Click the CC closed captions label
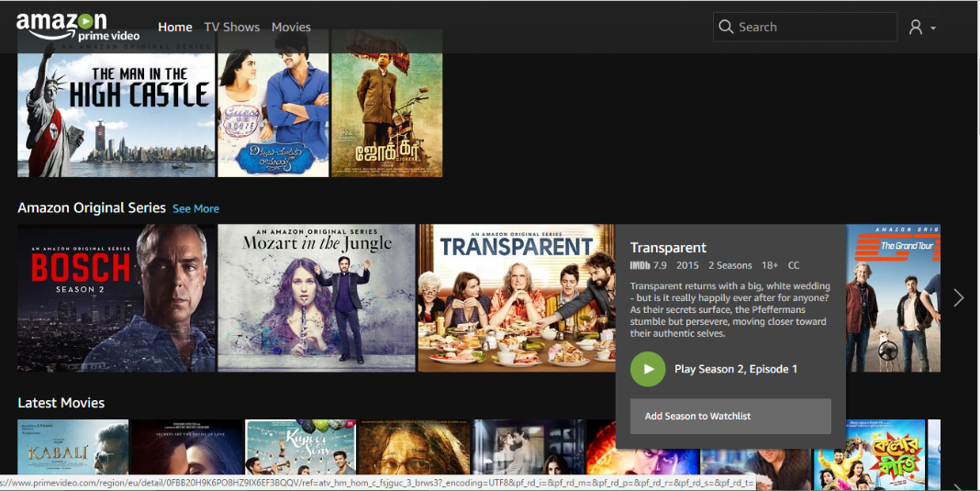 click(x=793, y=265)
